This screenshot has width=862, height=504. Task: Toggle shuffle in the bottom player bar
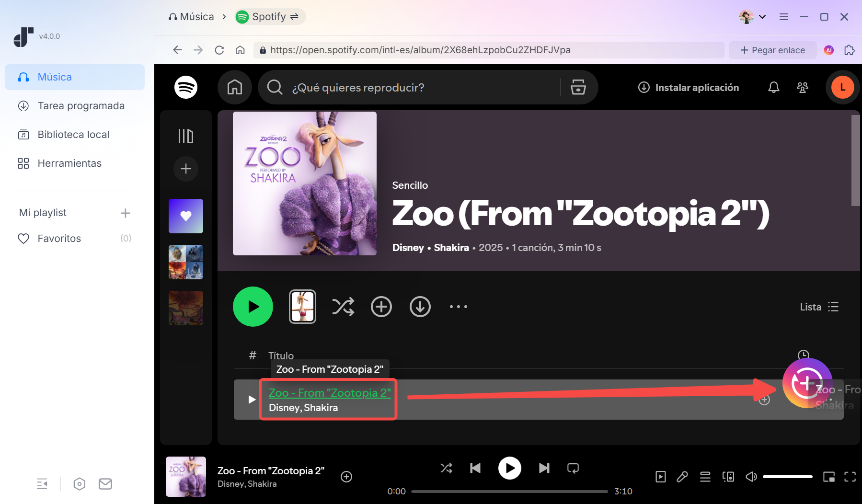click(446, 468)
